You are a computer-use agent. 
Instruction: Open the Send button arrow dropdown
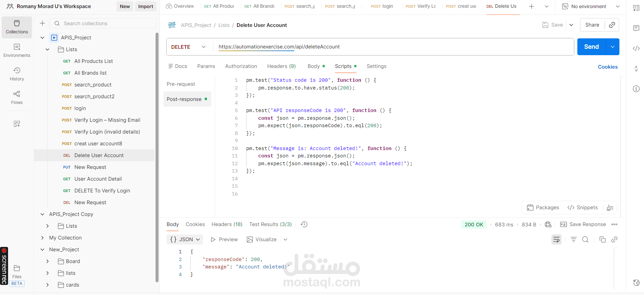(613, 47)
